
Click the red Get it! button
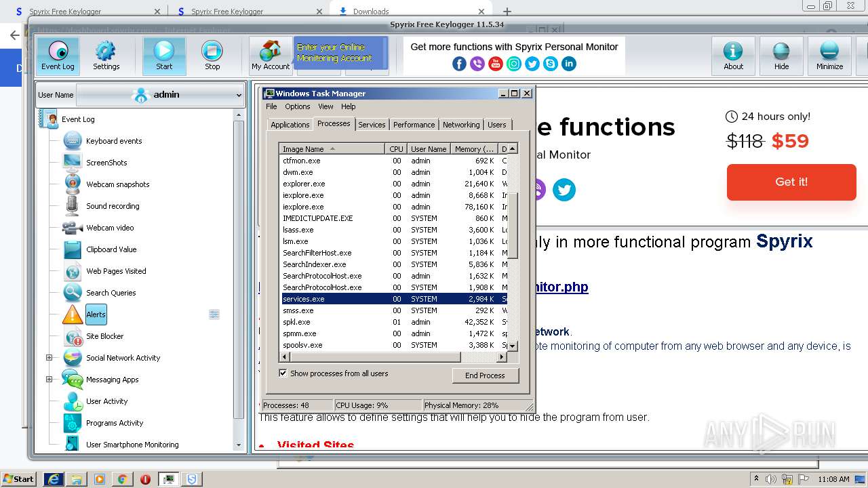(791, 182)
